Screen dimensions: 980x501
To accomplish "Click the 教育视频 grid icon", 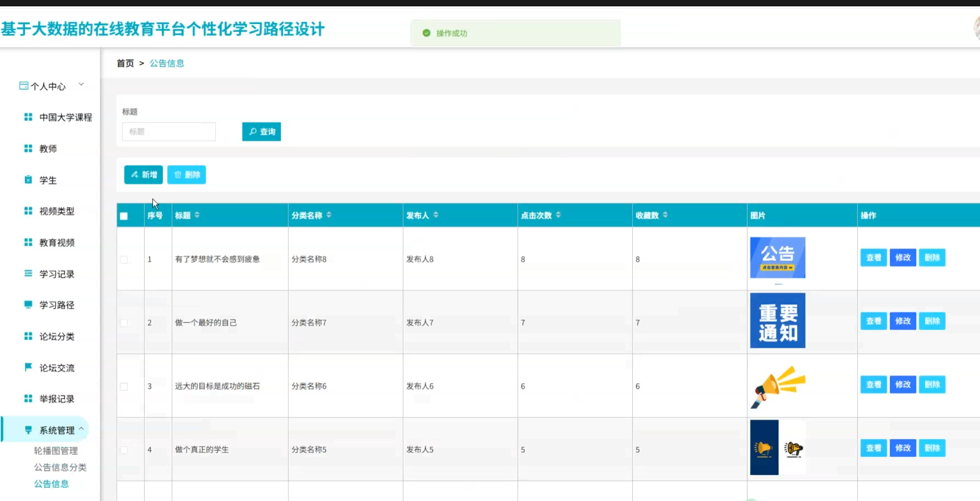I will coord(28,242).
